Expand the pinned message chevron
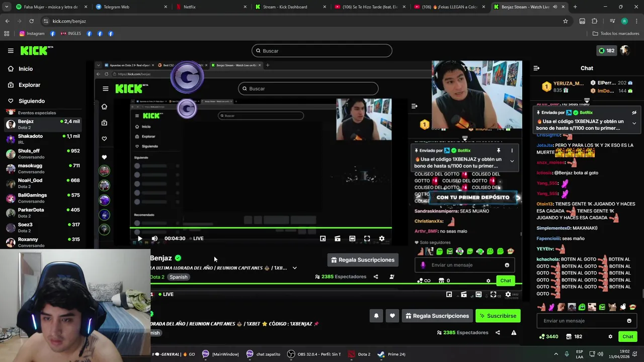The height and width of the screenshot is (362, 644). (x=634, y=123)
